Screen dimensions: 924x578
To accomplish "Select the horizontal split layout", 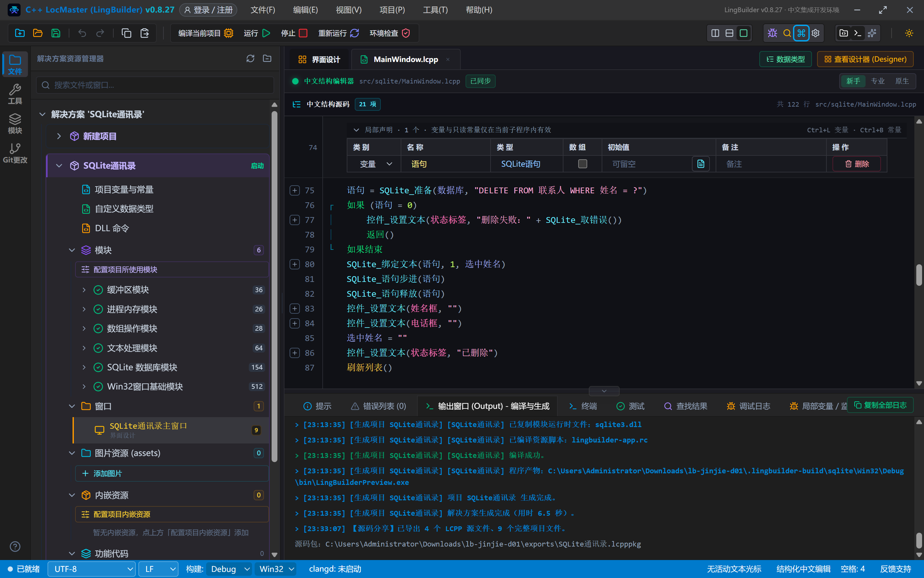I will pos(729,33).
